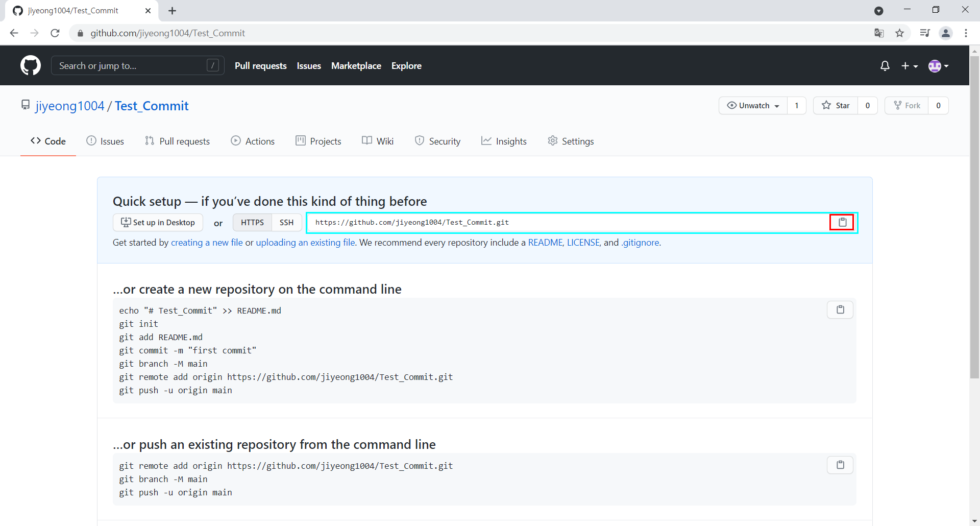Click the page vertical scrollbar thumb

coord(974,217)
